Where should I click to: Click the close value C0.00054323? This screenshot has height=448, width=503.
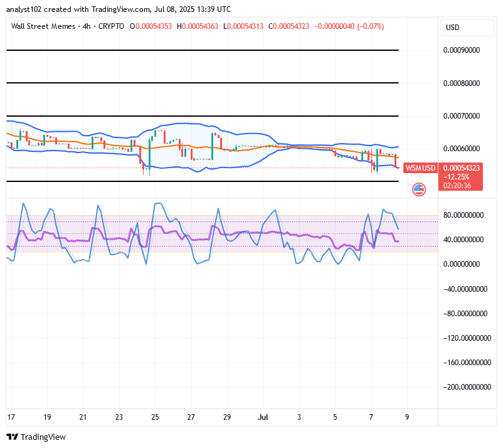(289, 26)
